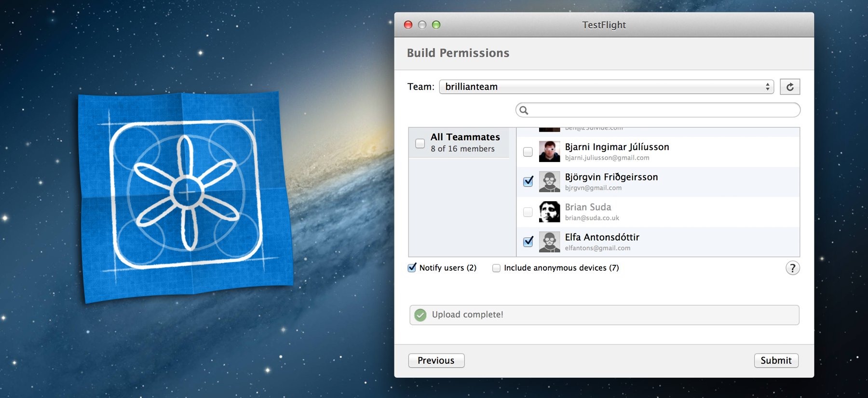Viewport: 868px width, 398px height.
Task: Click Elfa Antonsdóttir's avatar icon
Action: coord(549,242)
